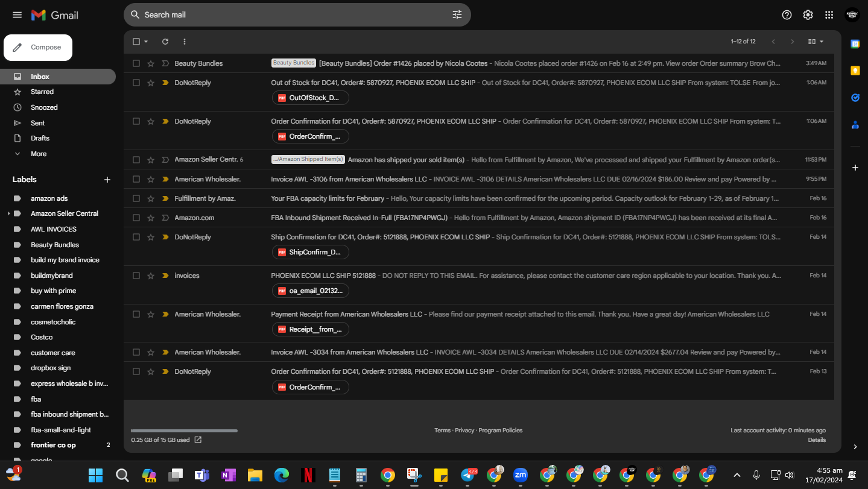Open the oa_email PDF attachment
Image resolution: width=868 pixels, height=489 pixels.
point(310,291)
